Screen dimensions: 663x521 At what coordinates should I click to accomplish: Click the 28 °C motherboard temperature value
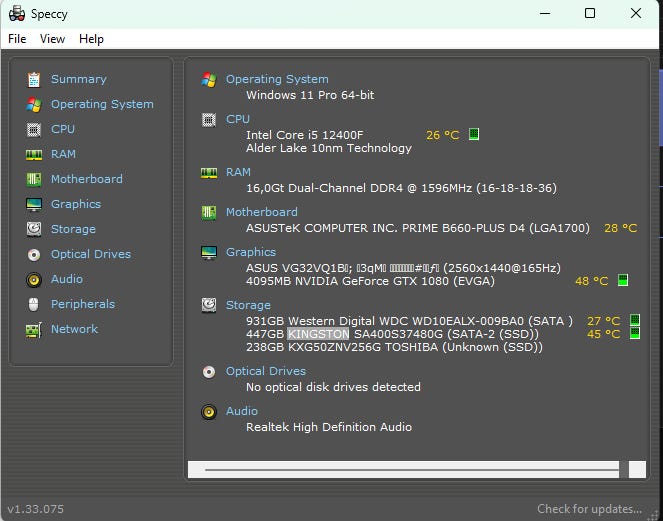point(621,228)
